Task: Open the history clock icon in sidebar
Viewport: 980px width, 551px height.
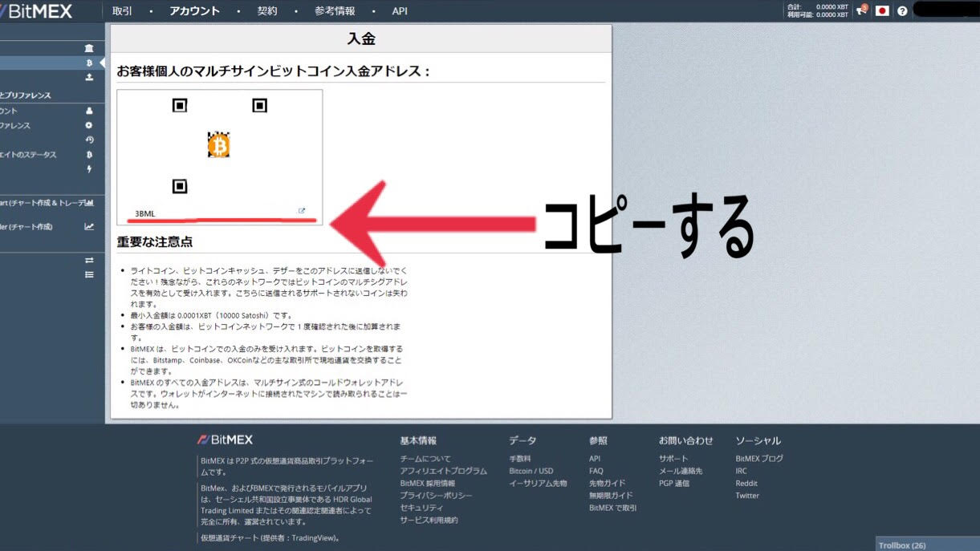Action: 89,140
